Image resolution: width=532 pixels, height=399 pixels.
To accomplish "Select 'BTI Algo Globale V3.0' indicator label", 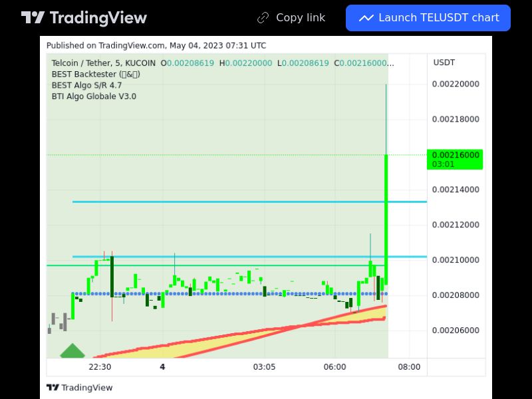I will 94,96.
